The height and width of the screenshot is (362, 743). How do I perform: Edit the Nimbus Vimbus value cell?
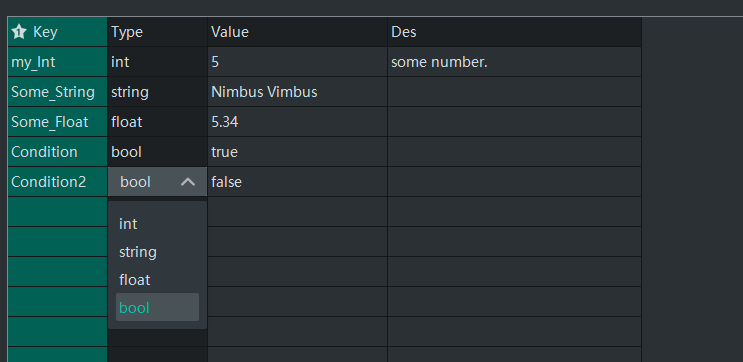tap(298, 91)
